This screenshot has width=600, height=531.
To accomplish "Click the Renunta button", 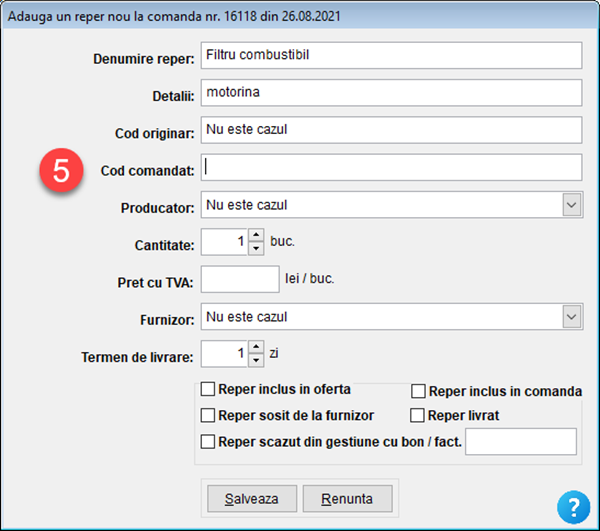I will [x=347, y=497].
